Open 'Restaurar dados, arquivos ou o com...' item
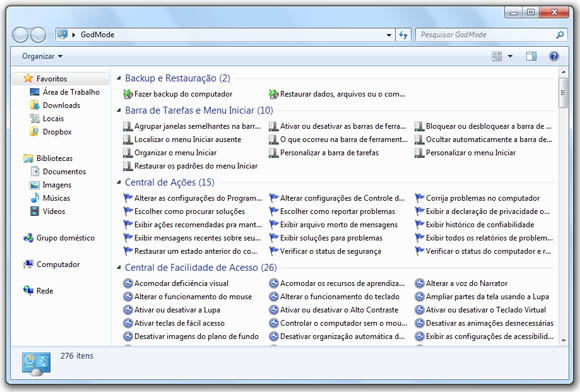580x392 pixels. click(337, 94)
